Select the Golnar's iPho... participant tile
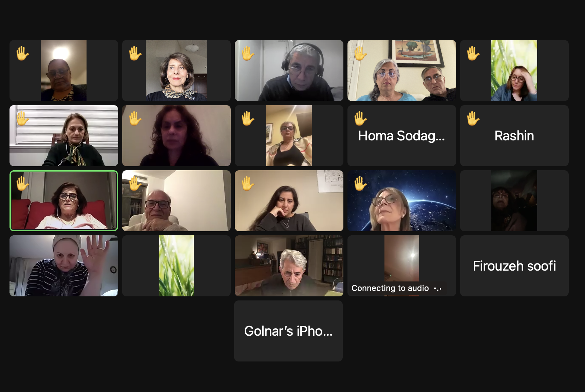 tap(288, 331)
